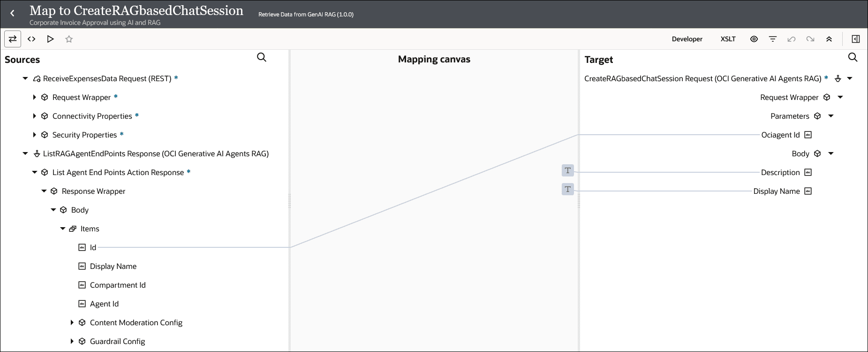868x352 pixels.
Task: Collapse target Body arrow
Action: [831, 153]
